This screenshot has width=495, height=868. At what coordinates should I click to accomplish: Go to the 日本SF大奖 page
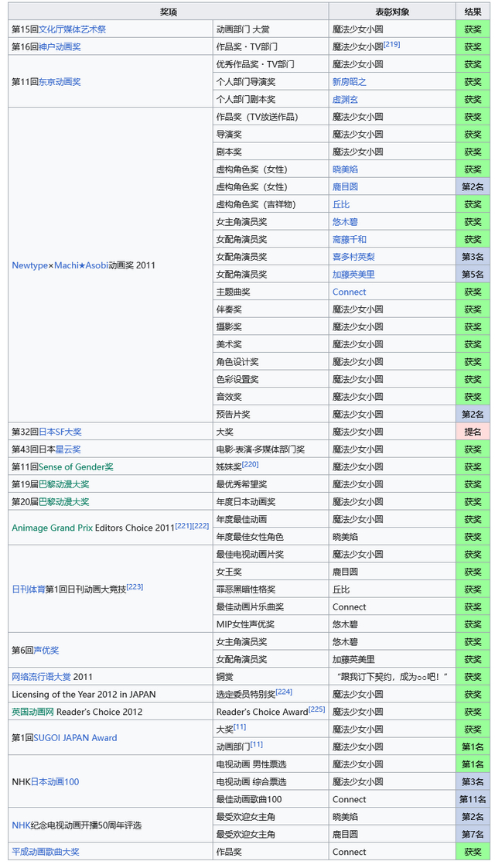(x=60, y=432)
